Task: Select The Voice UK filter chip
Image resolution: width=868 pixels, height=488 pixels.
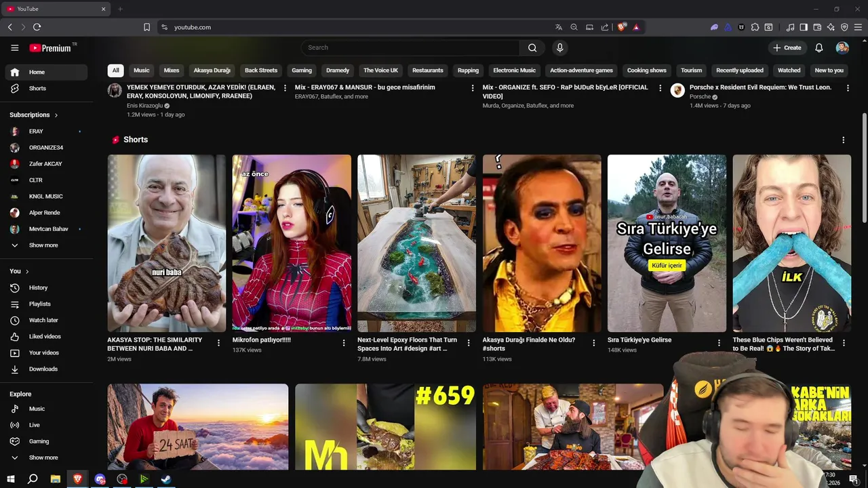Action: tap(380, 70)
